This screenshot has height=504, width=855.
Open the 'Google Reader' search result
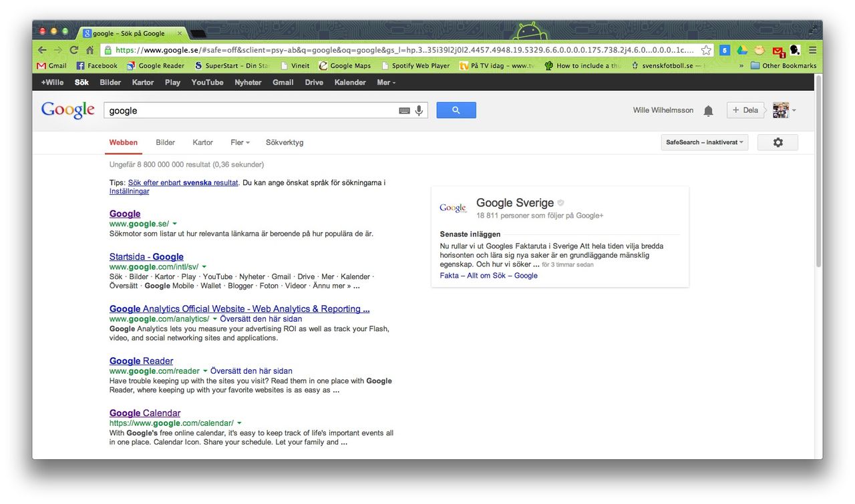pyautogui.click(x=141, y=360)
